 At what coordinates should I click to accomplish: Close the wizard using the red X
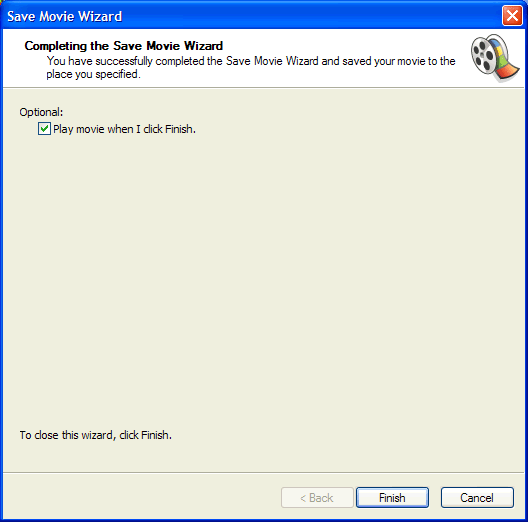(x=512, y=15)
